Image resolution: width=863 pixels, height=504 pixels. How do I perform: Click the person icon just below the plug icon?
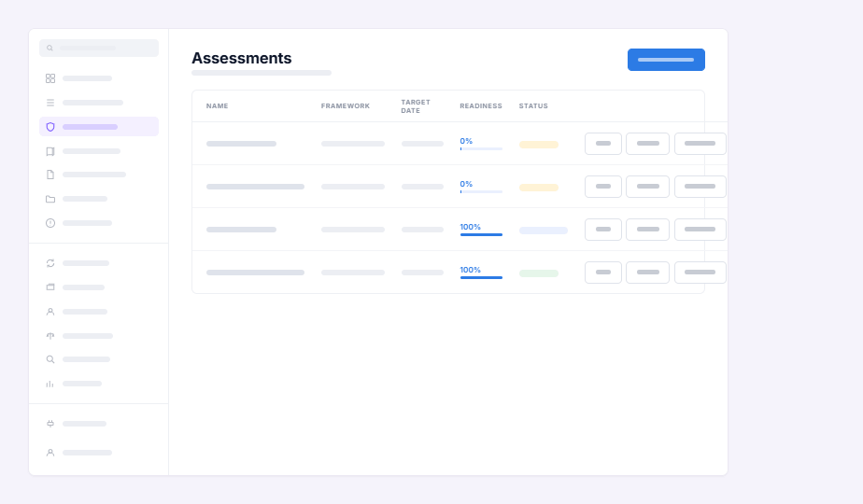pos(50,453)
